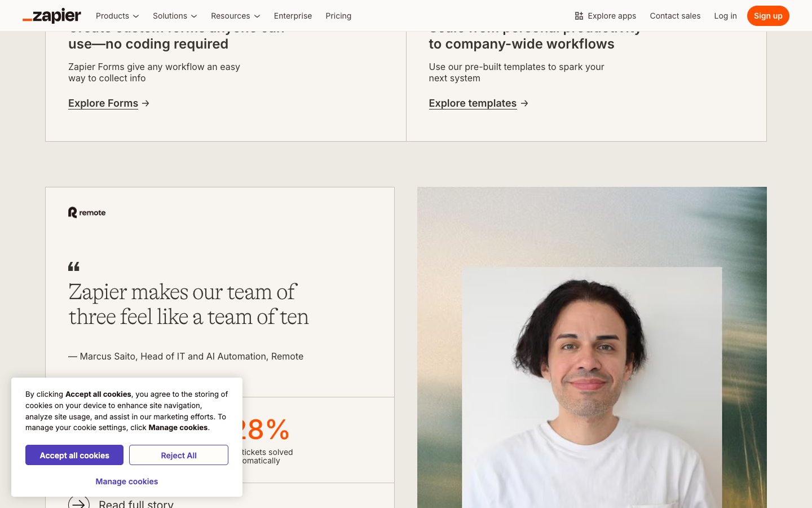Click the Explore apps grid icon
Screen dimensions: 812x508
pyautogui.click(x=579, y=16)
